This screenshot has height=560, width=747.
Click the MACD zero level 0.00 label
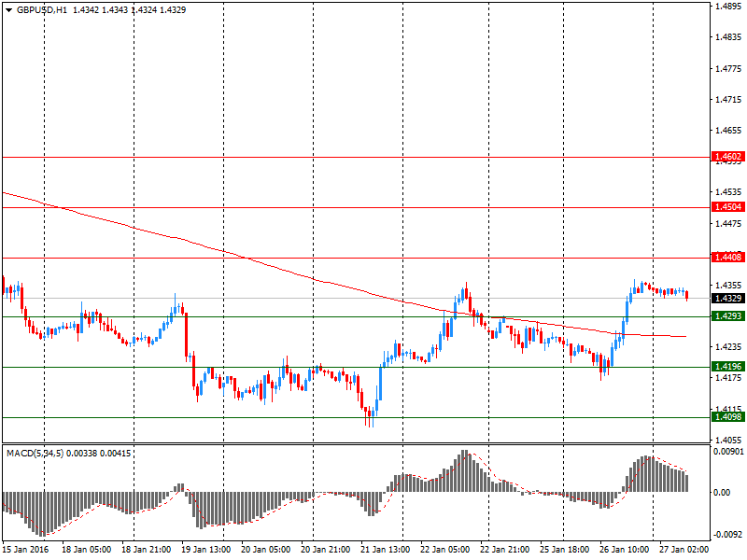click(722, 493)
